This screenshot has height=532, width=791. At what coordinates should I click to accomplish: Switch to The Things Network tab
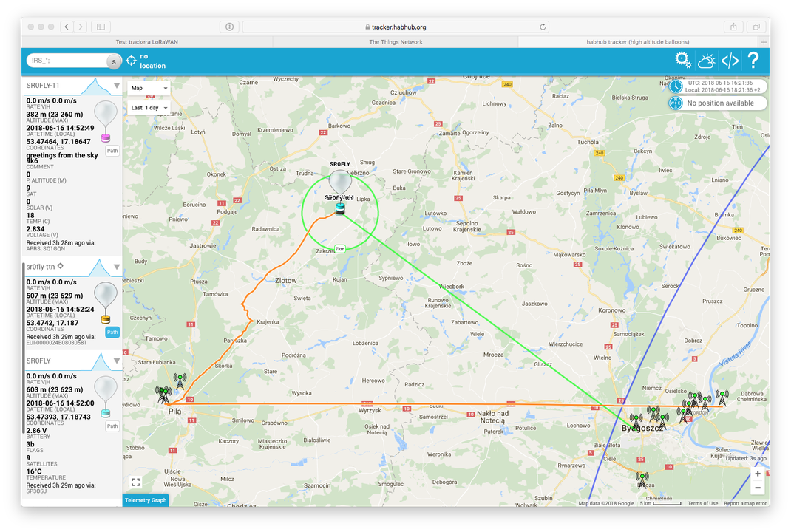point(395,42)
